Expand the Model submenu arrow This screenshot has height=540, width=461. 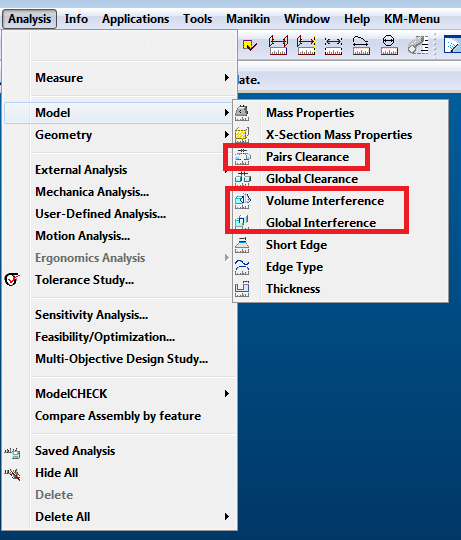click(227, 113)
